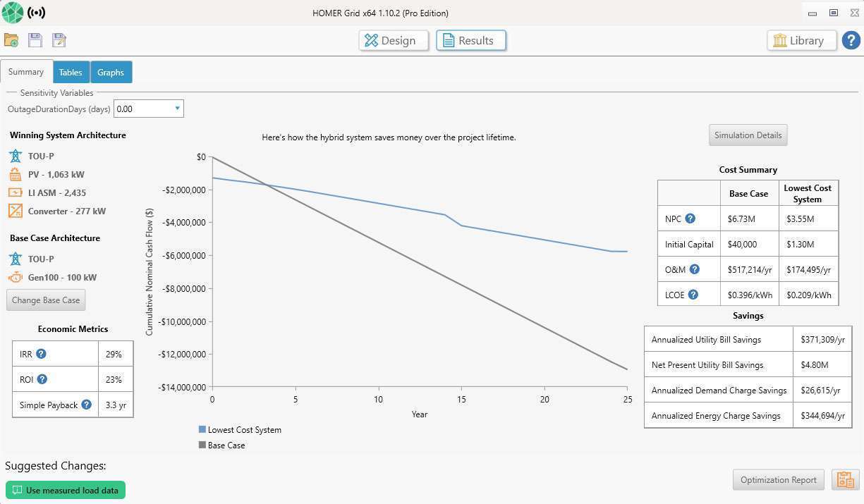864x504 pixels.
Task: Switch to the Graphs tab
Action: 111,72
